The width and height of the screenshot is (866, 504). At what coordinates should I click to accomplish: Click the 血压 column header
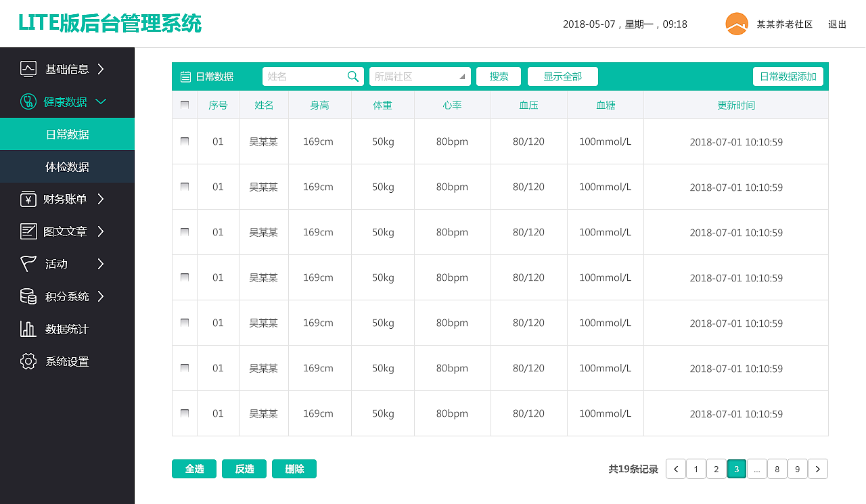pos(529,105)
